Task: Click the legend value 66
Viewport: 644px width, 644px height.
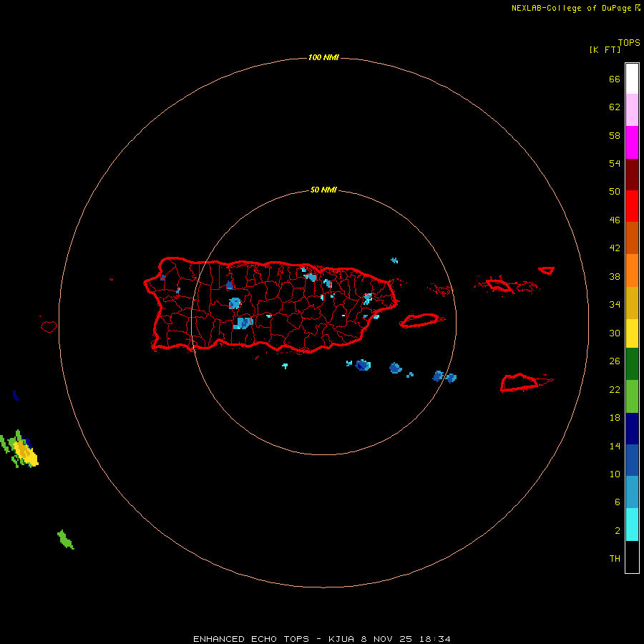Action: pyautogui.click(x=615, y=79)
